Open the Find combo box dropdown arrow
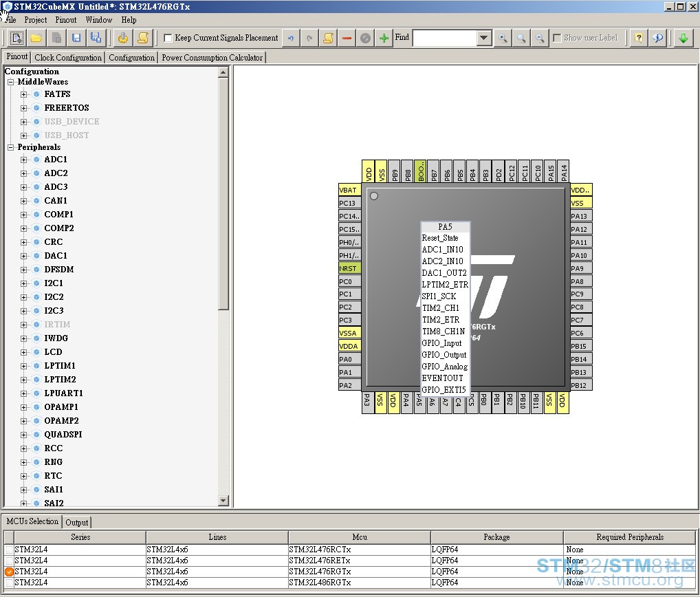The width and height of the screenshot is (700, 597). pyautogui.click(x=484, y=38)
